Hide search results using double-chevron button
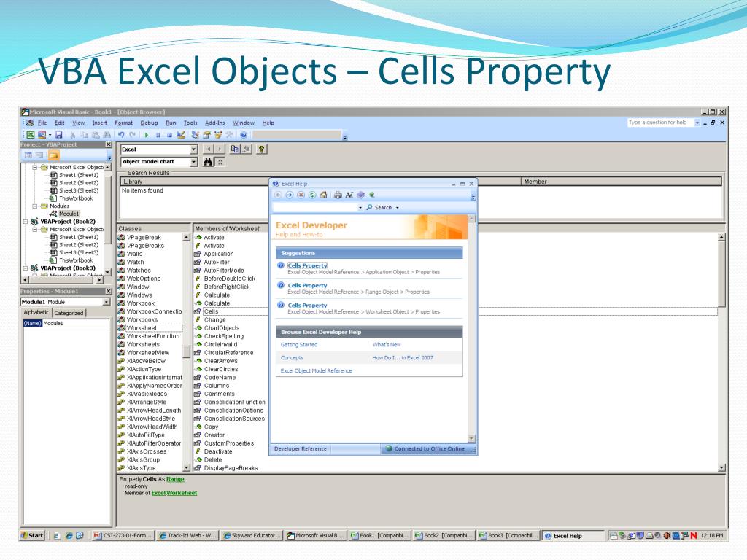Image resolution: width=747 pixels, height=560 pixels. [220, 162]
